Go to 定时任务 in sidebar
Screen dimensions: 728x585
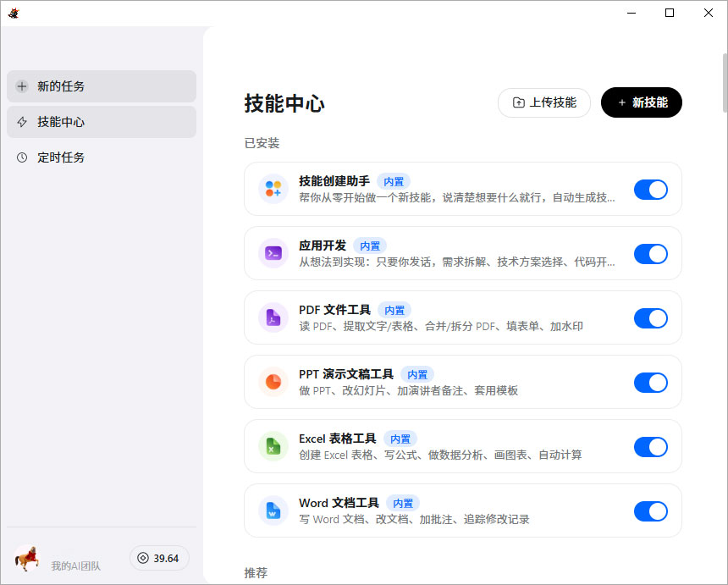[x=102, y=157]
